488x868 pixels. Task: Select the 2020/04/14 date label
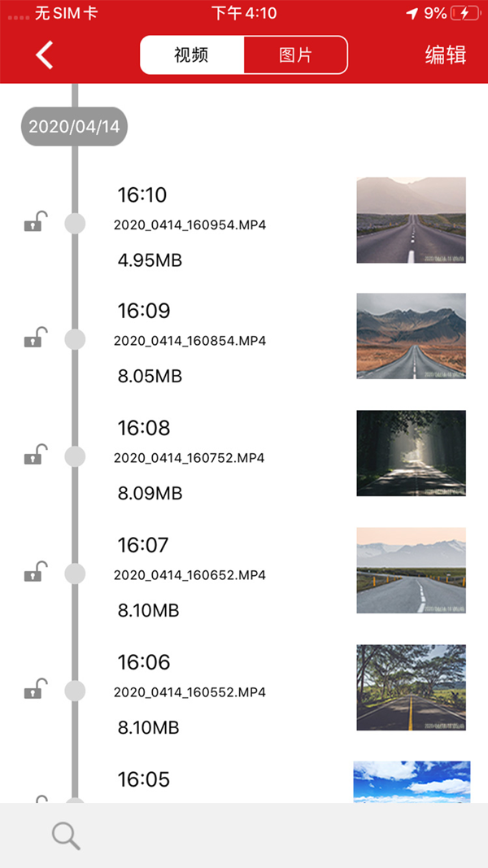pos(74,127)
